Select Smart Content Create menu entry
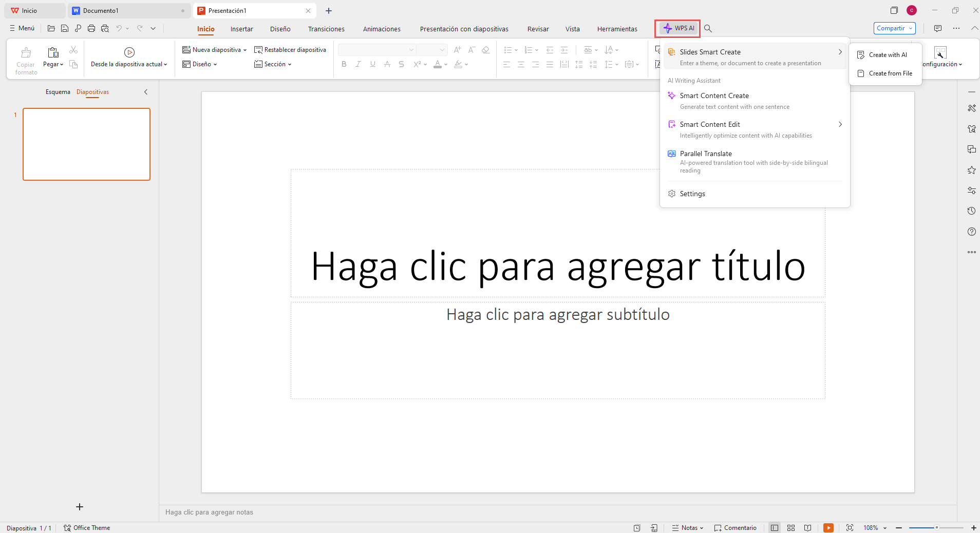This screenshot has height=533, width=980. [x=714, y=96]
